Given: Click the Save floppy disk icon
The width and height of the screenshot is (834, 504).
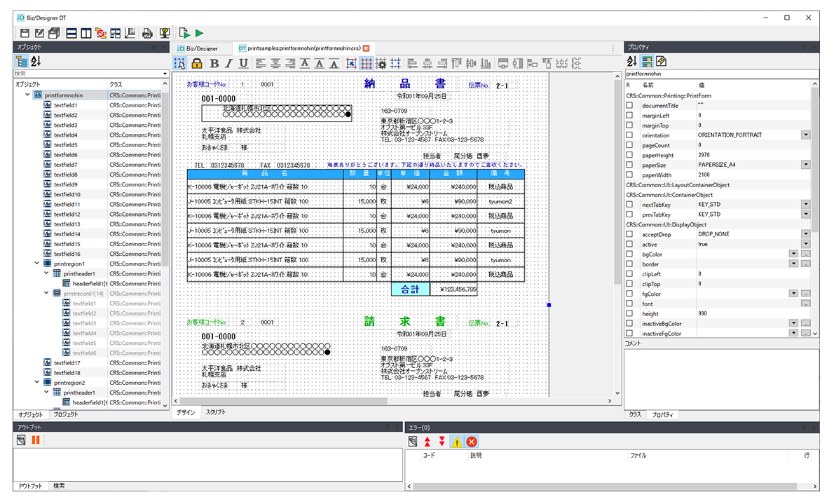Looking at the screenshot, I should click(x=25, y=33).
